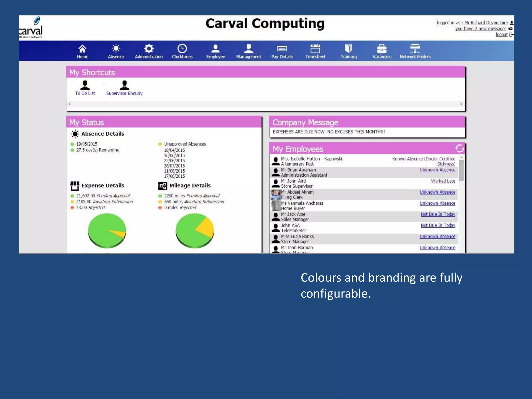Image resolution: width=532 pixels, height=399 pixels.
Task: Click the Mileage Details pie chart
Action: (195, 231)
